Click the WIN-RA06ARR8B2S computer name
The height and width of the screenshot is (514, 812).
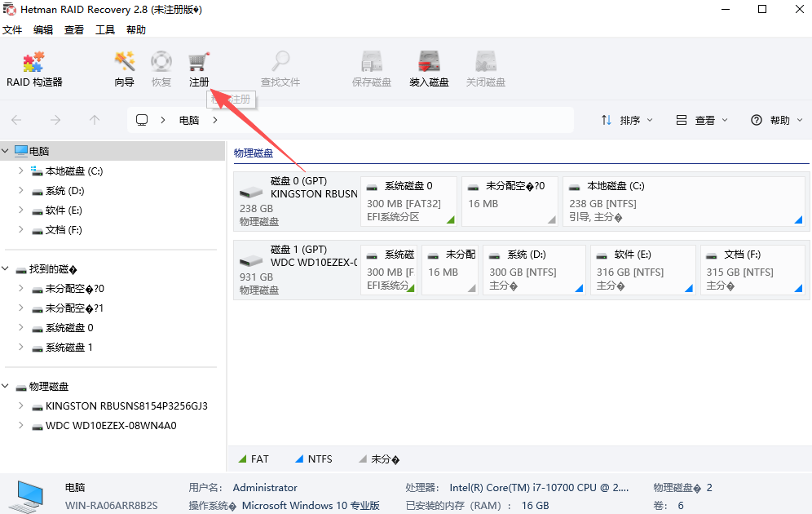(x=112, y=506)
